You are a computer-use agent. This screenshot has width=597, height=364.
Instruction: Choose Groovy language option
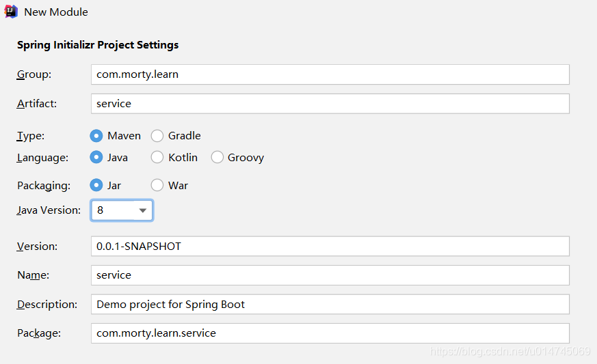(217, 158)
